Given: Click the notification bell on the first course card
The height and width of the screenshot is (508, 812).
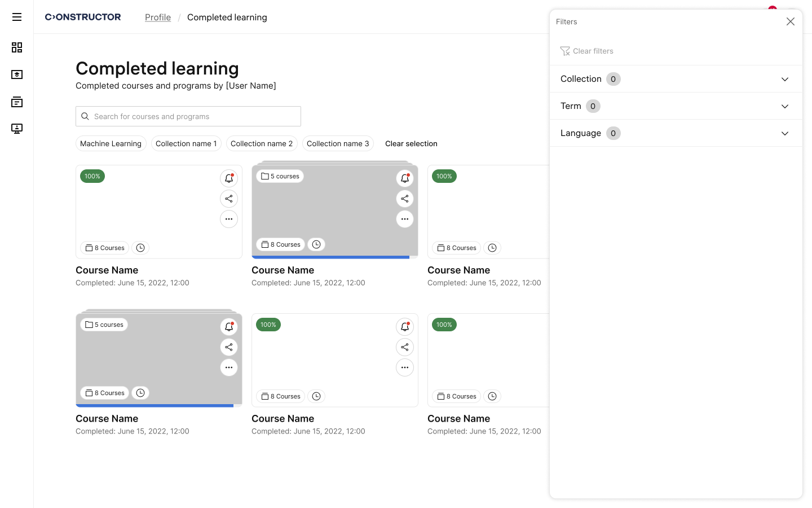Looking at the screenshot, I should [229, 178].
